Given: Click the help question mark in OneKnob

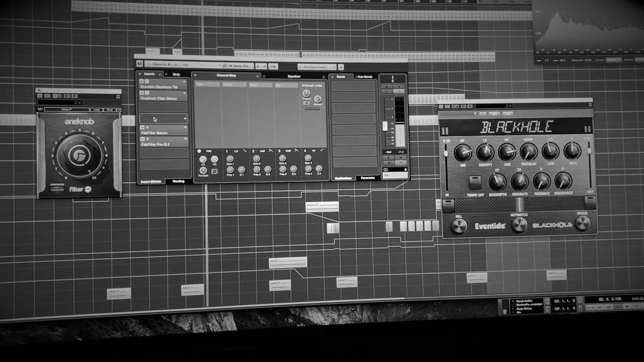Looking at the screenshot, I should (119, 110).
